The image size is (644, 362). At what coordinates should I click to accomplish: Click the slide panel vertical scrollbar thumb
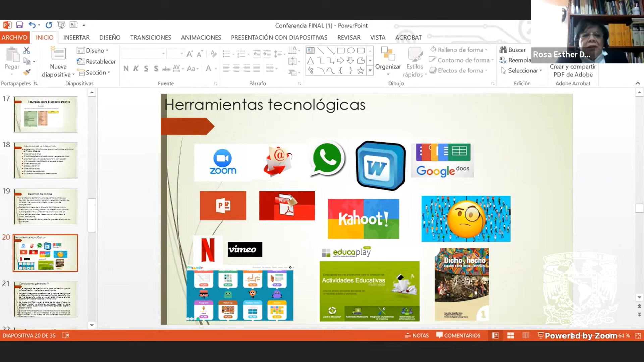[x=92, y=215]
